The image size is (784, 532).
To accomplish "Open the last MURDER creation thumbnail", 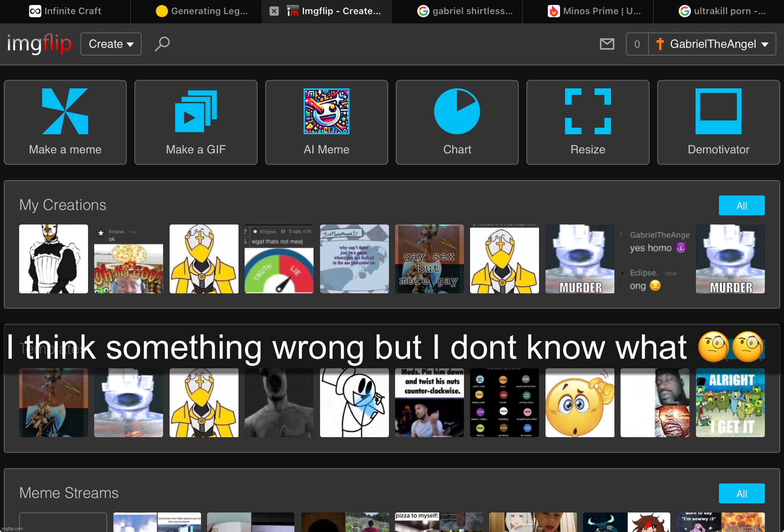I will click(x=730, y=259).
